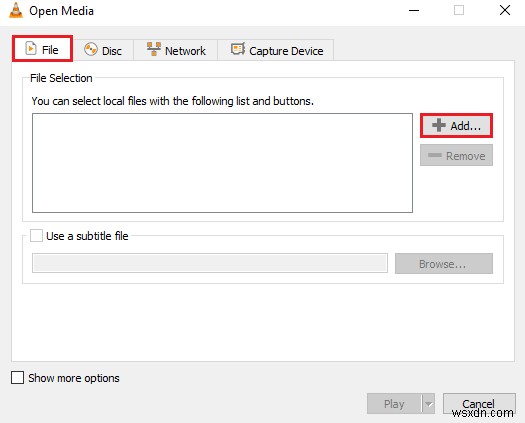Switch to the Network tab
The height and width of the screenshot is (423, 525).
tap(176, 51)
